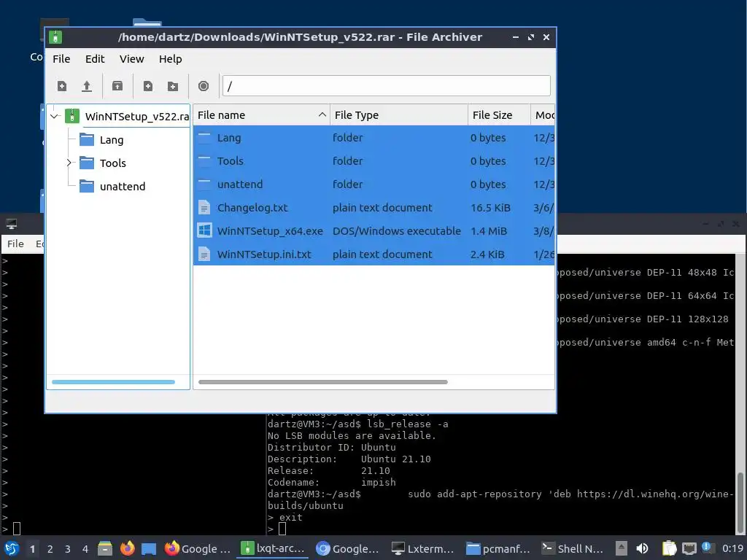The image size is (747, 560).
Task: Click the show desktop panel icon
Action: 149,548
